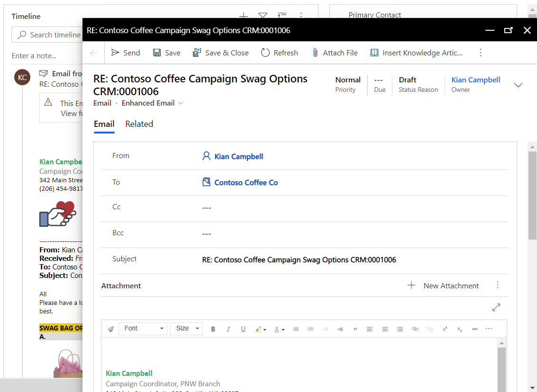Expand the email editor to full screen

tap(496, 307)
